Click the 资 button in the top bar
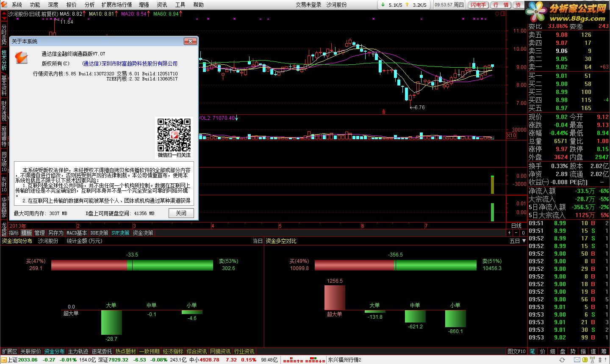Image resolution: width=610 pixels, height=364 pixels. click(518, 5)
